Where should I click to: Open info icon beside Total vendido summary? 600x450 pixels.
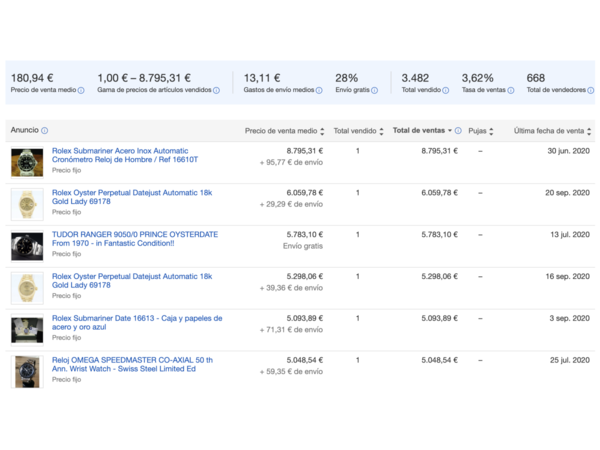tap(445, 90)
